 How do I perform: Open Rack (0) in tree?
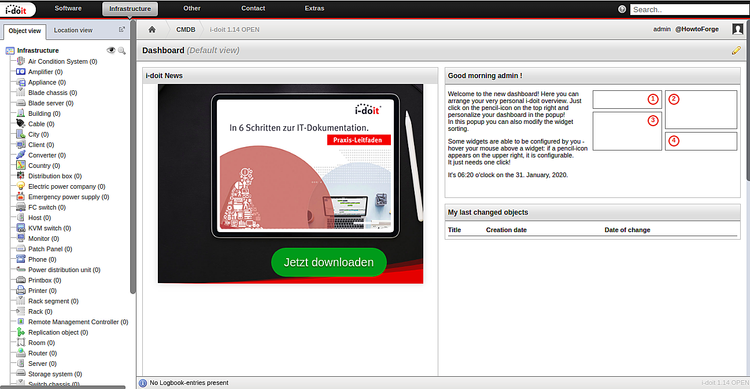click(40, 311)
